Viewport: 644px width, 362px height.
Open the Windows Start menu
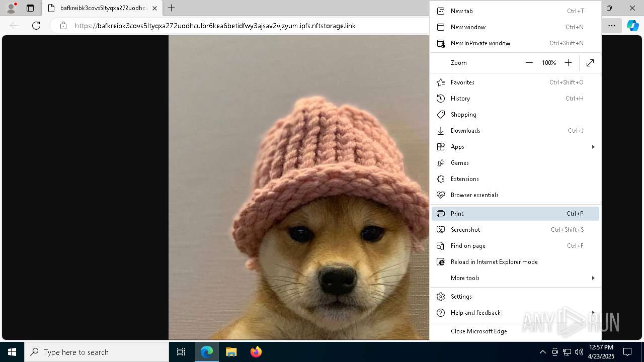12,352
